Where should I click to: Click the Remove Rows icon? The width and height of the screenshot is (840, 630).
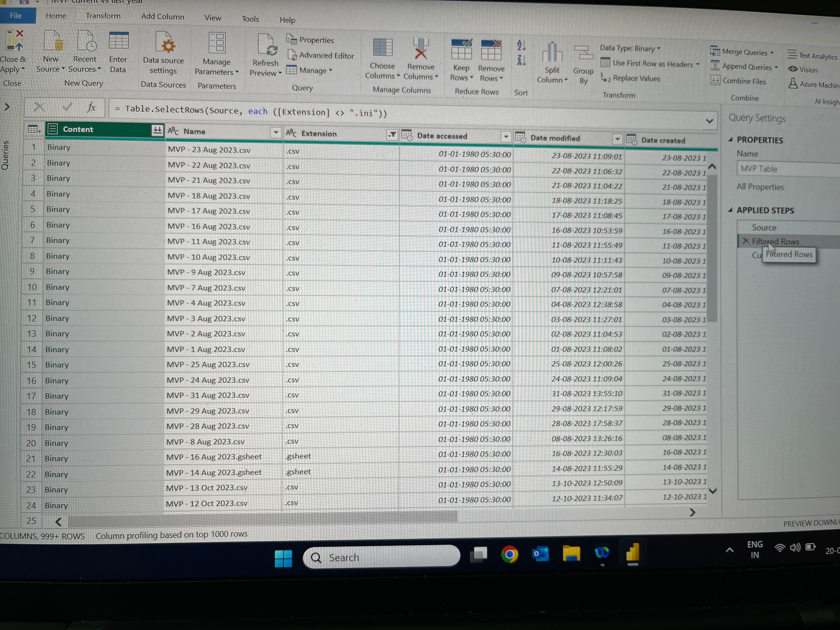(491, 50)
